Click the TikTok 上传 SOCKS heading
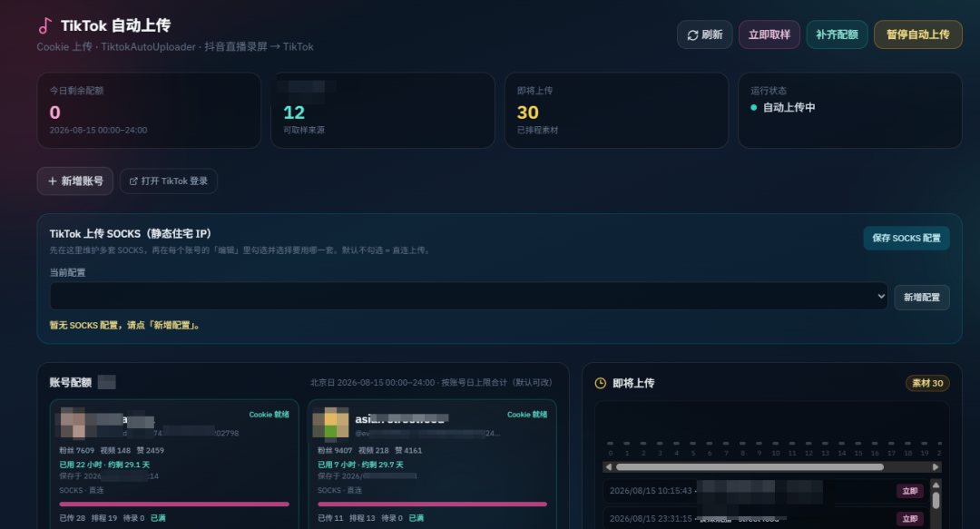This screenshot has height=529, width=980. tap(130, 234)
